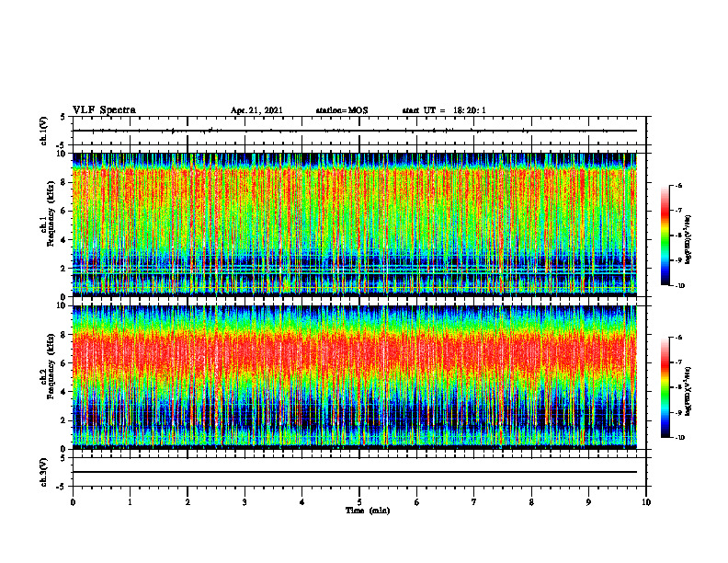Click the ch.2 colorbar log(PSD) unit label

tap(688, 391)
